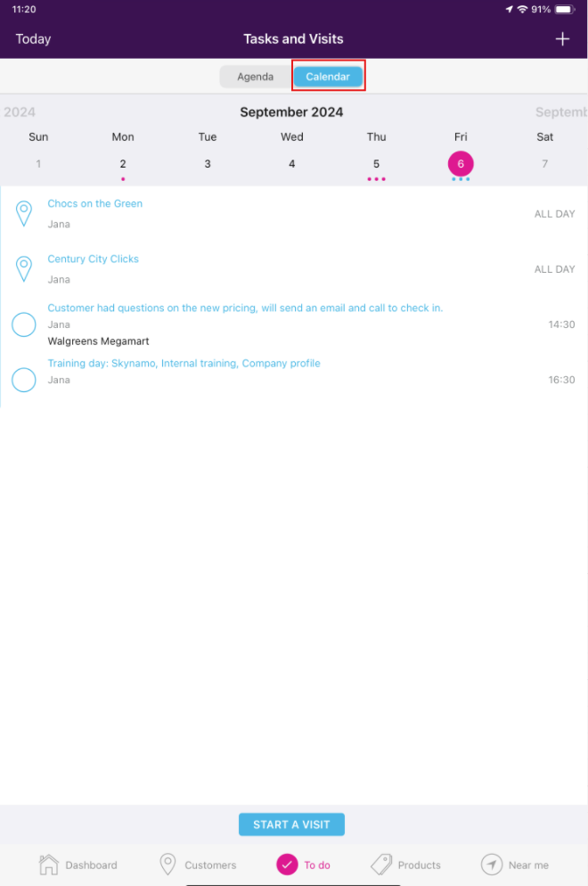Select Monday 2 in the calendar
This screenshot has height=886, width=588.
tap(123, 164)
